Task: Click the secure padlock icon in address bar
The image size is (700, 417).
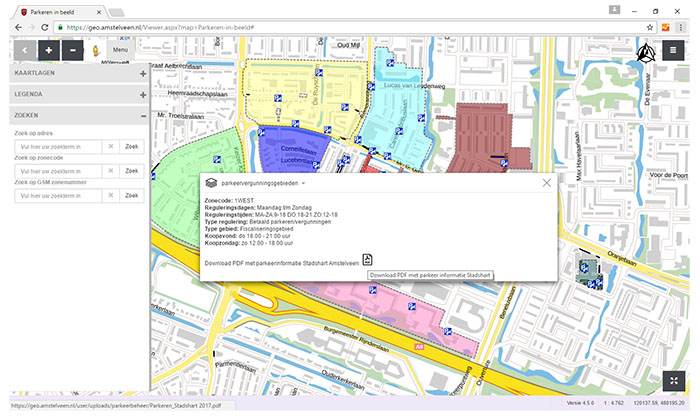Action: click(x=60, y=27)
